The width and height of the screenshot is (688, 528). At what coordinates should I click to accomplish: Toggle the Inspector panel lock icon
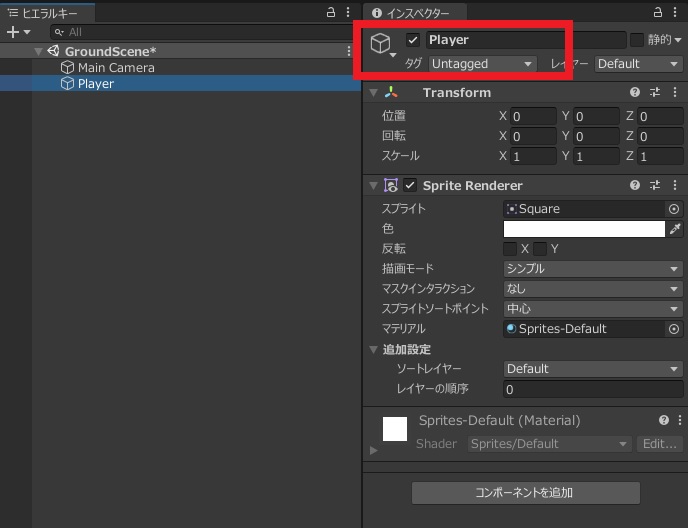click(x=657, y=12)
